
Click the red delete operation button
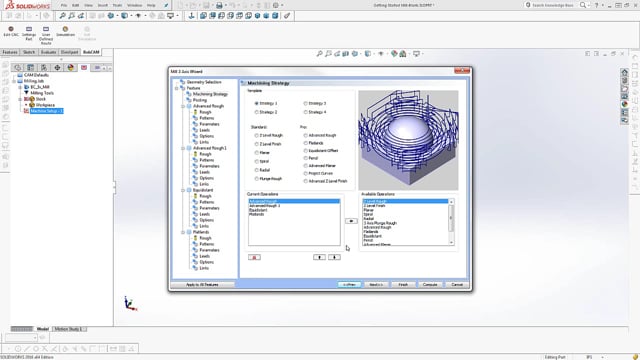(254, 257)
